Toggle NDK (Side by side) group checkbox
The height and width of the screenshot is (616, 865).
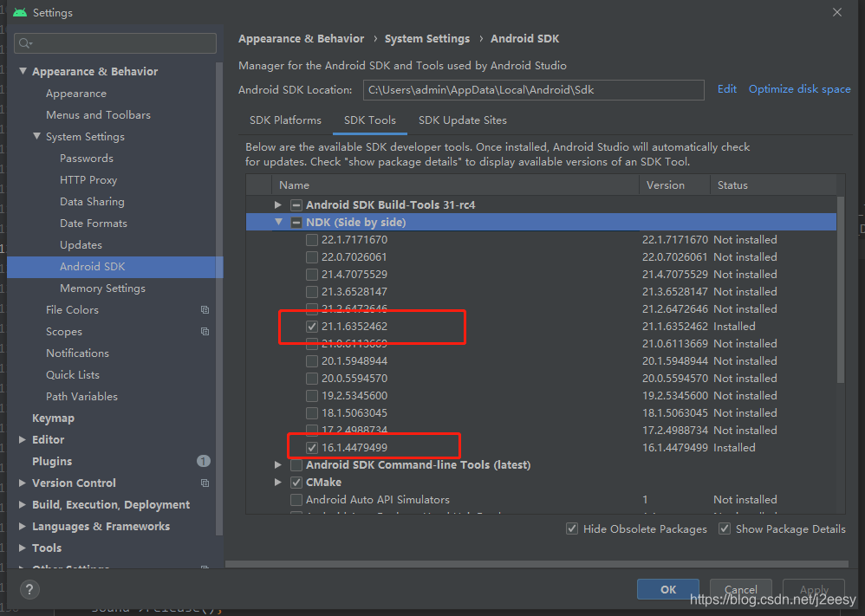pos(296,223)
